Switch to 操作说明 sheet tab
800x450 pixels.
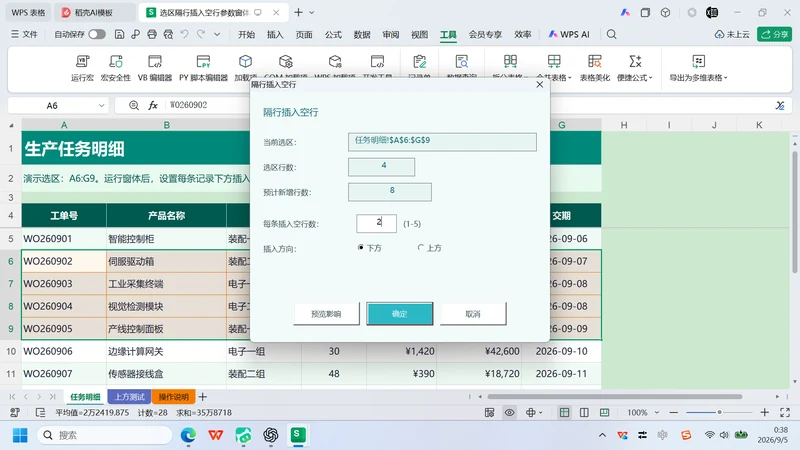pos(173,396)
